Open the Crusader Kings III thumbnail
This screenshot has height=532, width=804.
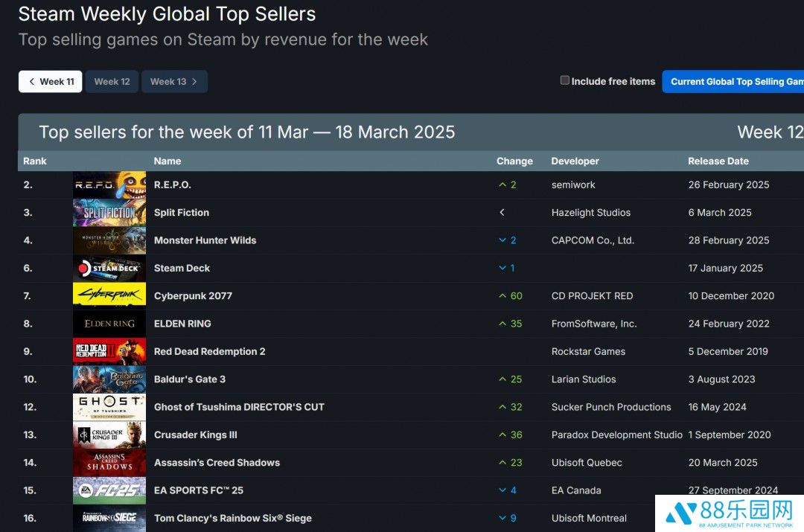tap(109, 435)
